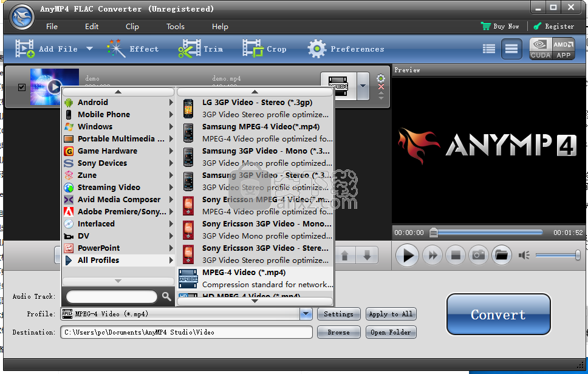Choose Sony Ericsson 3GP Video Mono profile
The width and height of the screenshot is (588, 374).
coord(255,229)
